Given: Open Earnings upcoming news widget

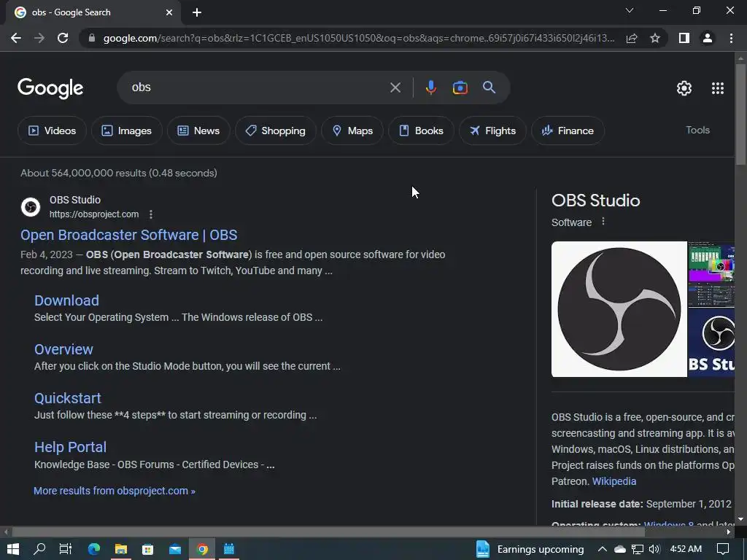Looking at the screenshot, I should [530, 549].
